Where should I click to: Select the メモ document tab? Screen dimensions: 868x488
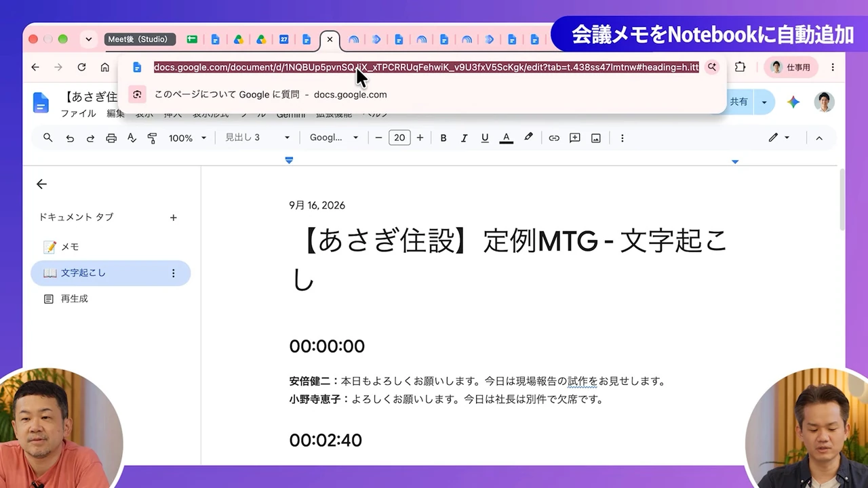tap(111, 247)
